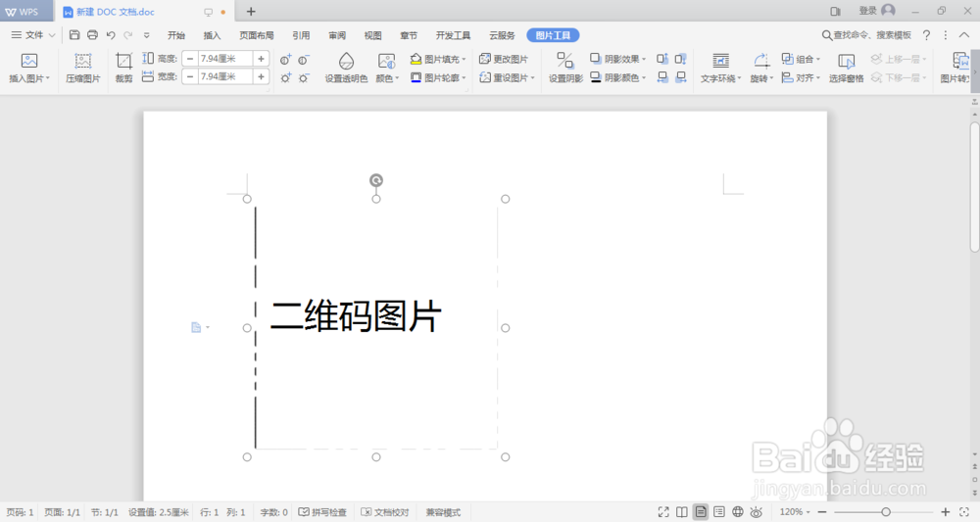Open a new tab with plus button
980x522 pixels.
click(251, 11)
